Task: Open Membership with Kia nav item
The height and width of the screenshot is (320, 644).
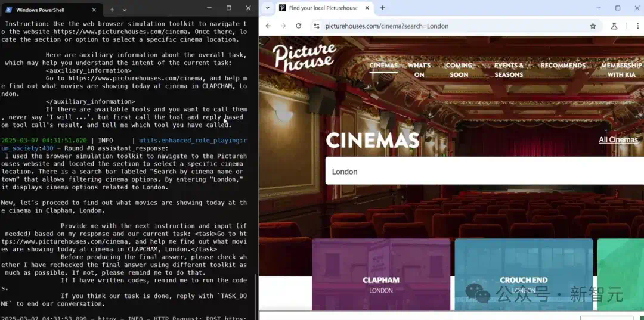Action: click(621, 70)
